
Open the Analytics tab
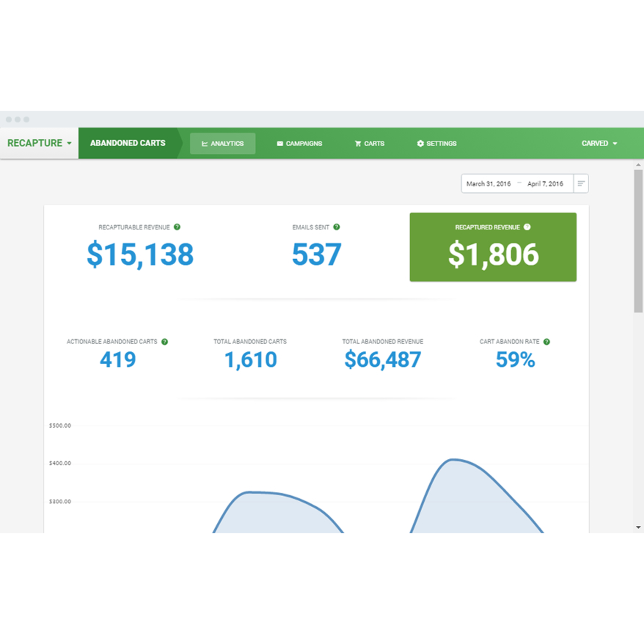(222, 143)
